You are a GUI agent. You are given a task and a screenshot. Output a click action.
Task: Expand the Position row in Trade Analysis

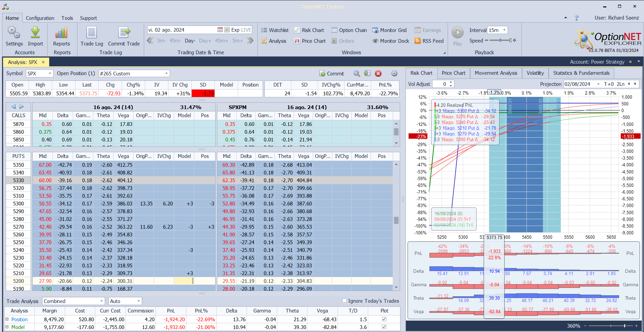(x=7, y=319)
